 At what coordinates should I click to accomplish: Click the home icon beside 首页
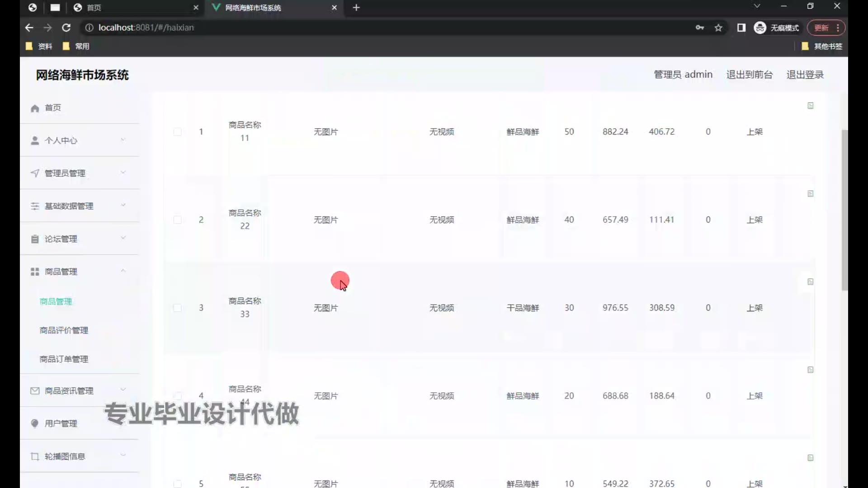35,108
